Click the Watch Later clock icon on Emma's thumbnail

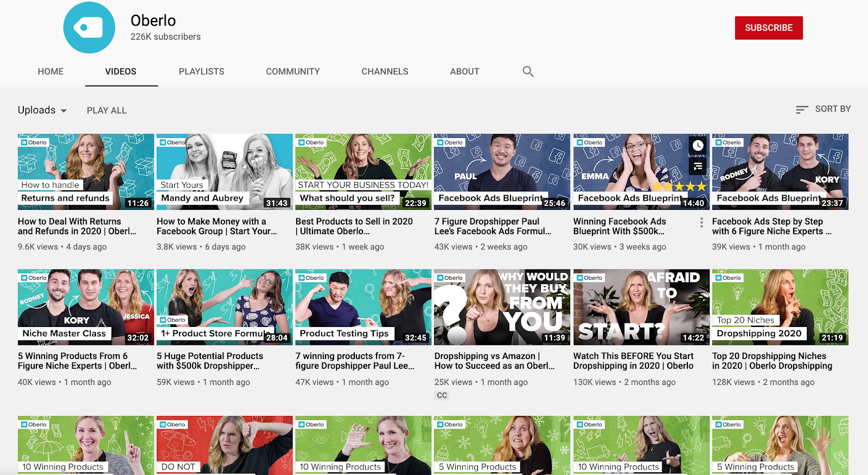pyautogui.click(x=698, y=145)
